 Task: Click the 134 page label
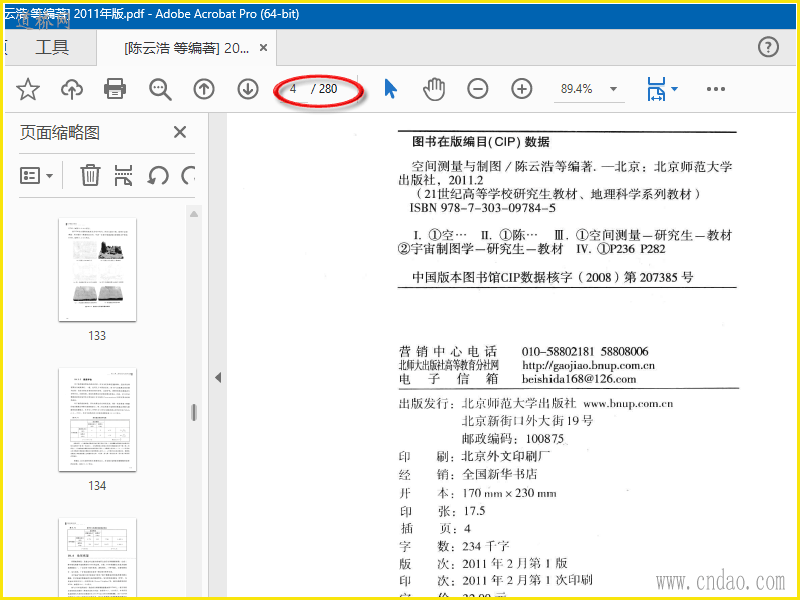97,486
